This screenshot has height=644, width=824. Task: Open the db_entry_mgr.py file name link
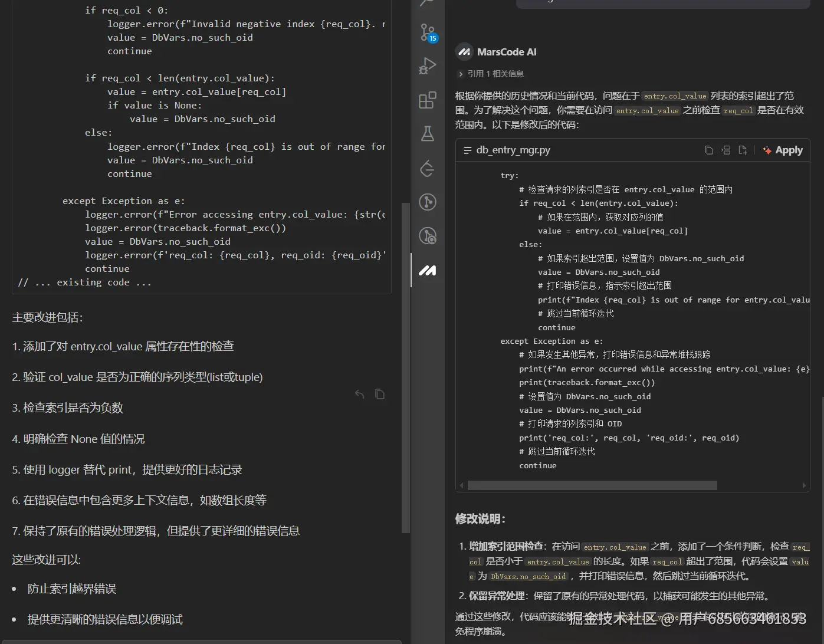513,150
